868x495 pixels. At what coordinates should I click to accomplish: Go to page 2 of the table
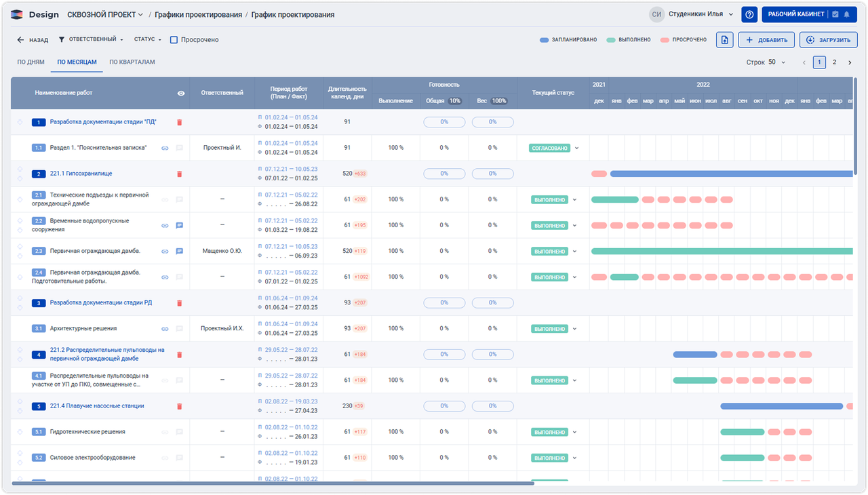pyautogui.click(x=834, y=61)
